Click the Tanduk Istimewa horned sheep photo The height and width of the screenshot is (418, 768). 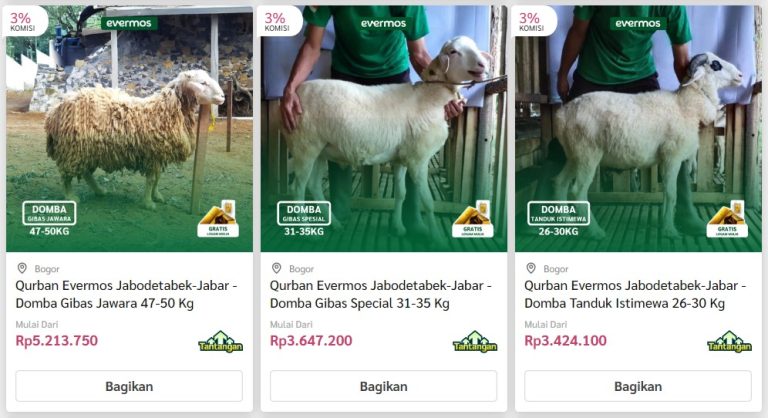point(638,129)
